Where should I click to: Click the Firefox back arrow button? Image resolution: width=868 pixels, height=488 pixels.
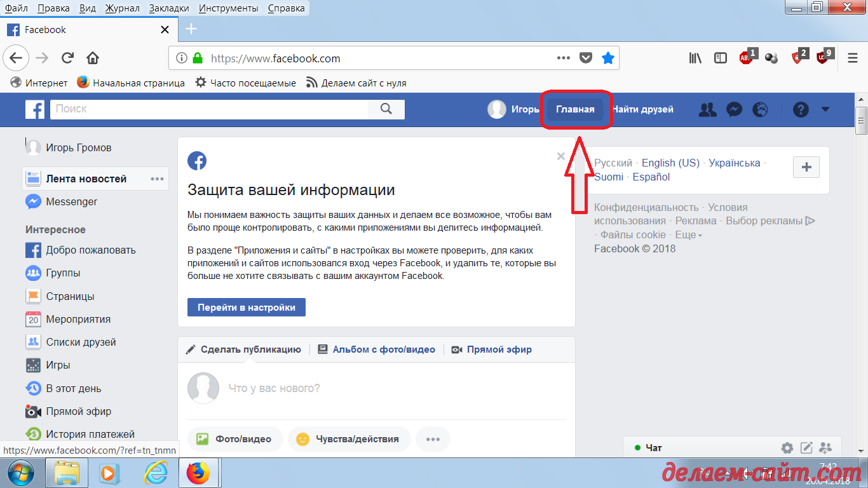[x=15, y=58]
